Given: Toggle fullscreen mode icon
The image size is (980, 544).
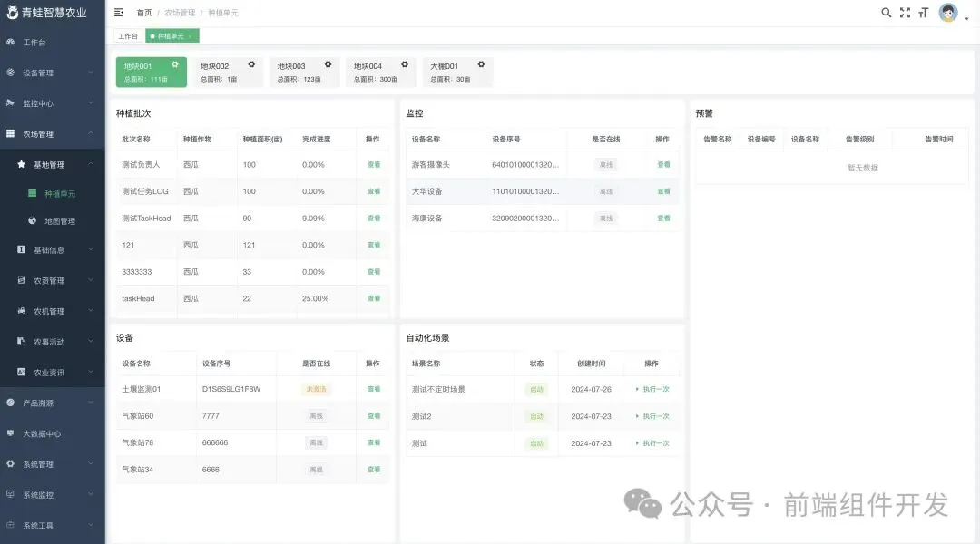Looking at the screenshot, I should click(x=905, y=13).
